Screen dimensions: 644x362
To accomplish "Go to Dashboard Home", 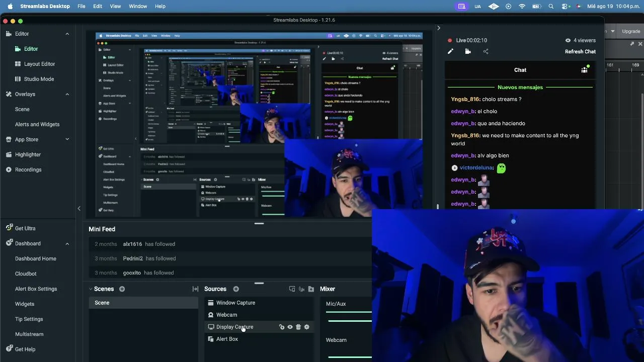I will 36,258.
